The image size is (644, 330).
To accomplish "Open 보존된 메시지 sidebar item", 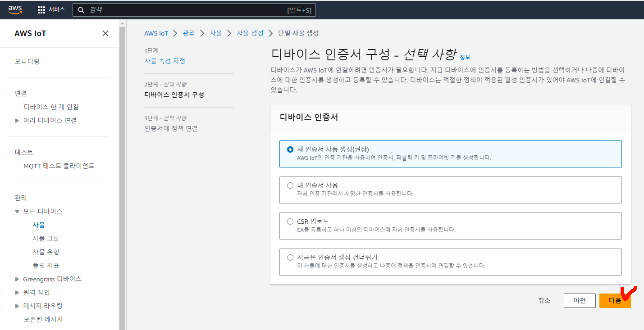I will point(43,319).
